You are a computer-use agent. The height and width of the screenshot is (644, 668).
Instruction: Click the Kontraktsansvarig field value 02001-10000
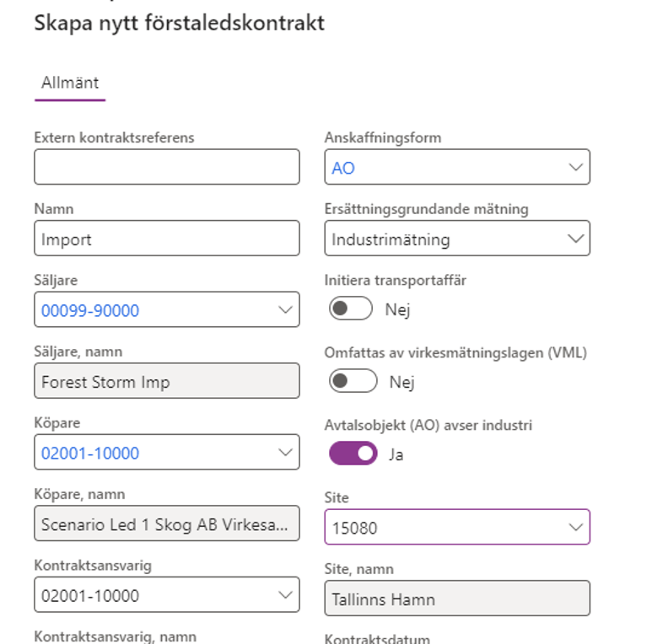click(152, 596)
